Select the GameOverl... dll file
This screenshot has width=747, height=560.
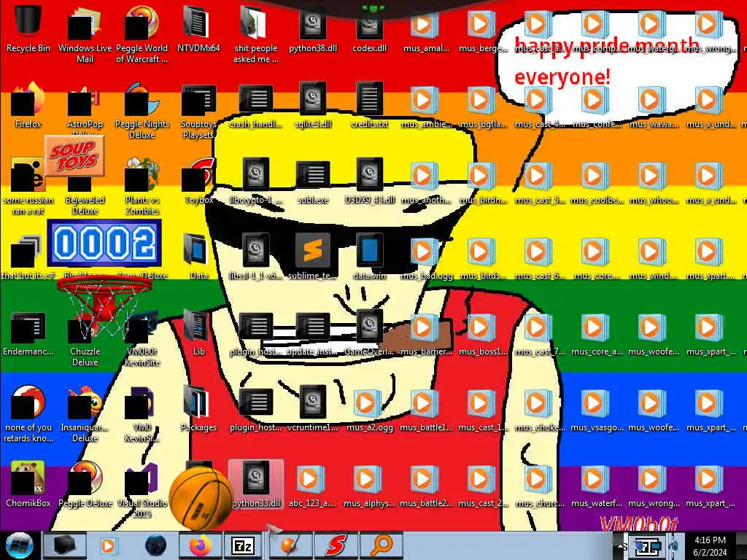pyautogui.click(x=370, y=332)
